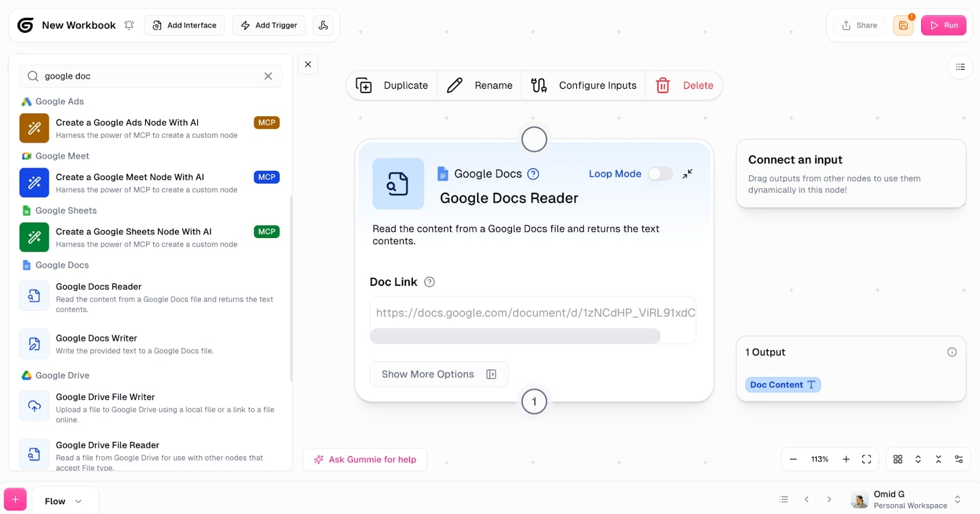Click the 113% zoom level
The image size is (980, 514).
tap(820, 459)
